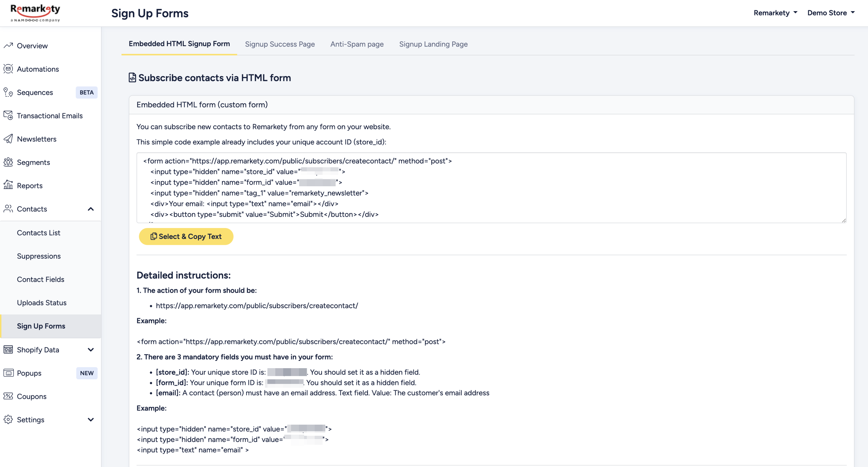This screenshot has width=868, height=467.
Task: Click the Contacts person icon
Action: point(8,209)
